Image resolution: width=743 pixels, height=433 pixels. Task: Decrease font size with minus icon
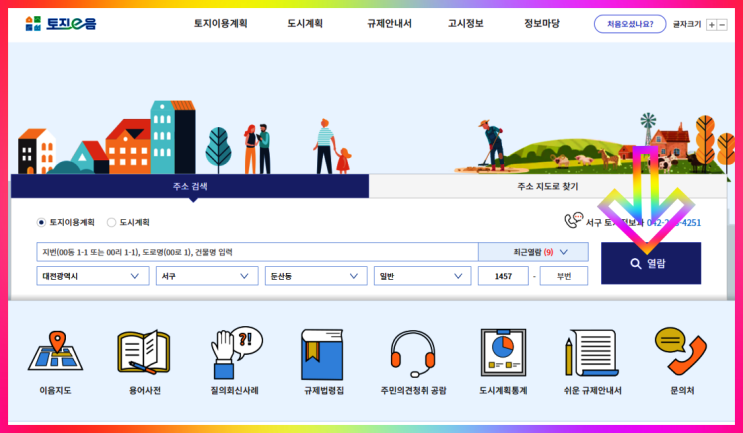tap(722, 25)
